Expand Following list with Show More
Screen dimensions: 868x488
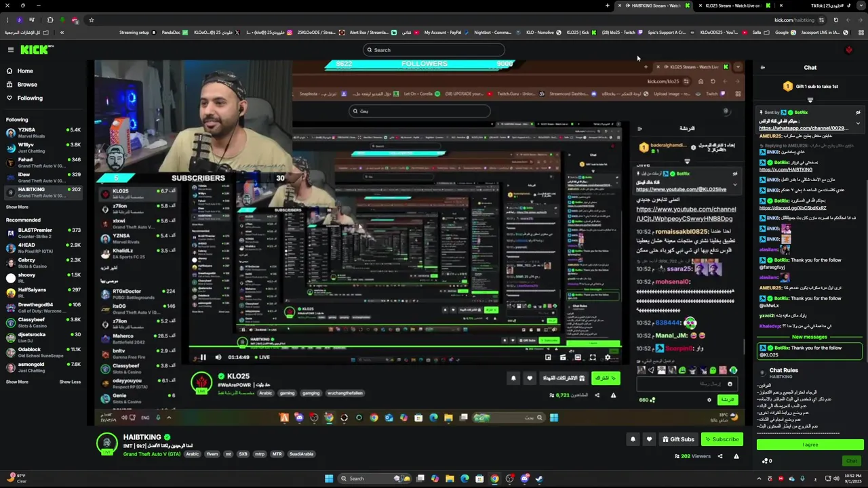pyautogui.click(x=17, y=207)
